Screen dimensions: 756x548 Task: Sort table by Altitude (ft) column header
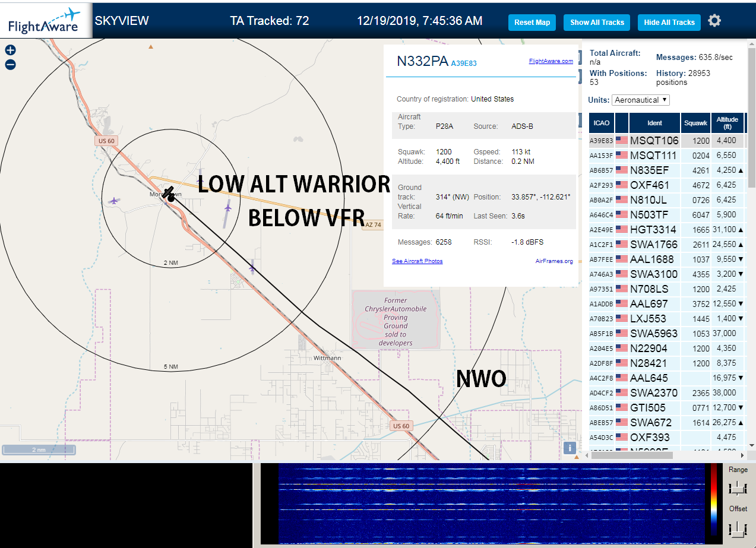coord(727,123)
